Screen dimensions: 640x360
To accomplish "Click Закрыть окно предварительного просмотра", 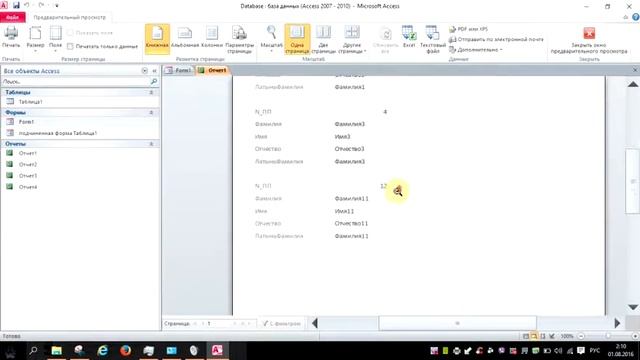I will (x=589, y=40).
